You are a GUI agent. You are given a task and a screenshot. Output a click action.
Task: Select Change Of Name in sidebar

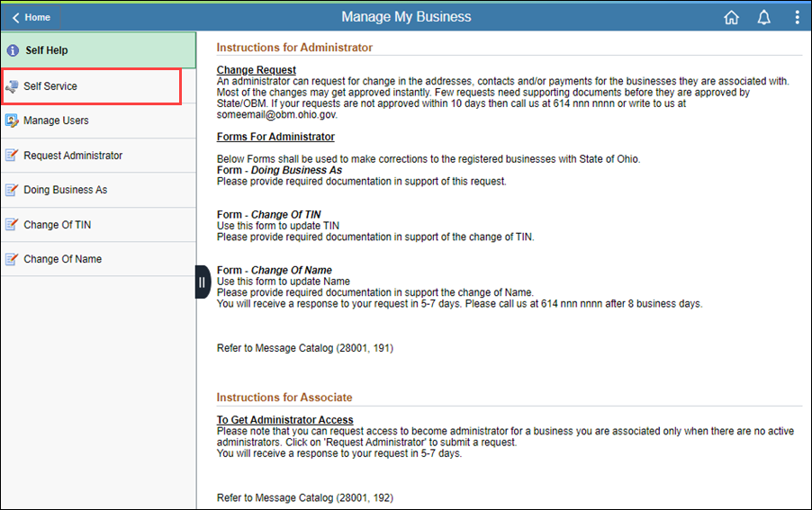[62, 259]
